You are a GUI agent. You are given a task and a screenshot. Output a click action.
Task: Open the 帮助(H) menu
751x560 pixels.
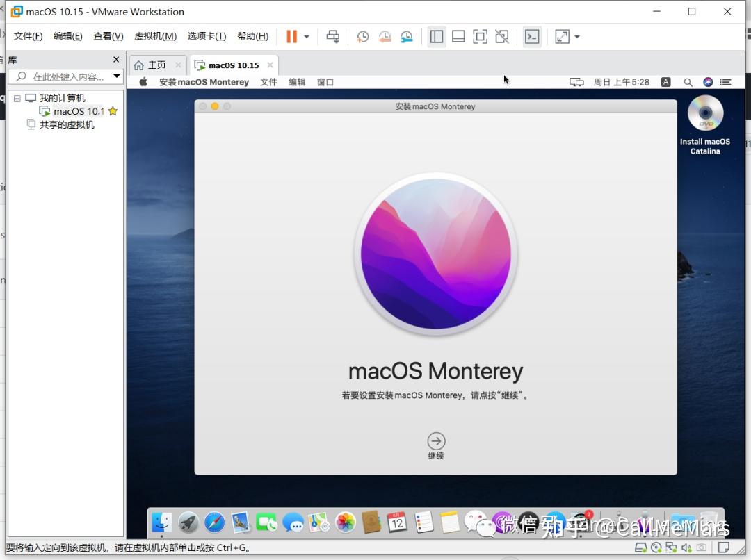(x=253, y=36)
